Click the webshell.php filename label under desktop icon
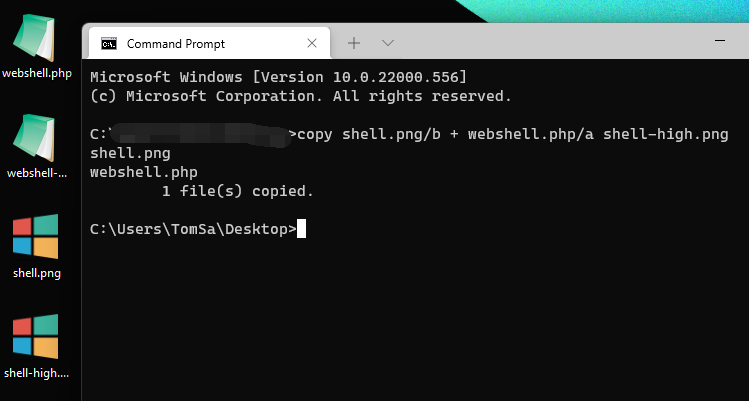Screen dimensions: 749x401 tap(37, 74)
